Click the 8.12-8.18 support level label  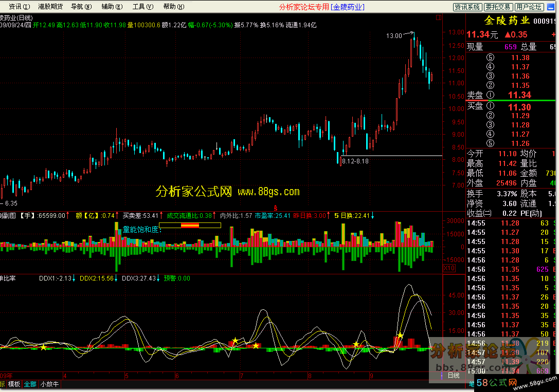pyautogui.click(x=355, y=161)
